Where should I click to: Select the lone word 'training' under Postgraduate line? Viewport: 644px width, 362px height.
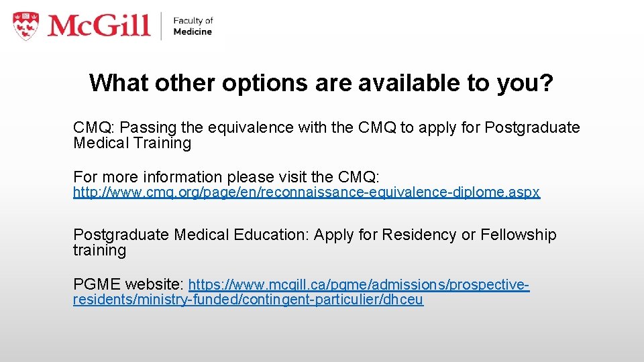[x=99, y=250]
